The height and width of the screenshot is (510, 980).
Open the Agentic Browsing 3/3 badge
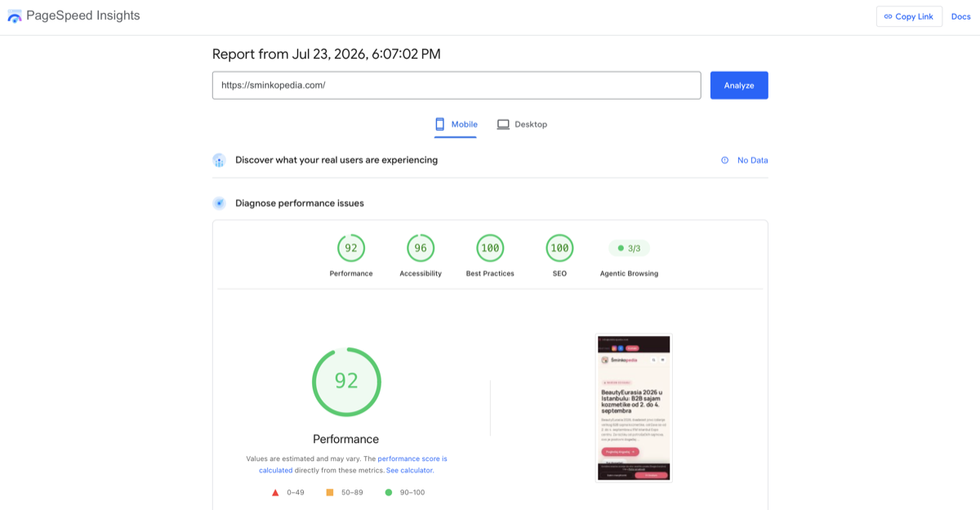coord(629,248)
